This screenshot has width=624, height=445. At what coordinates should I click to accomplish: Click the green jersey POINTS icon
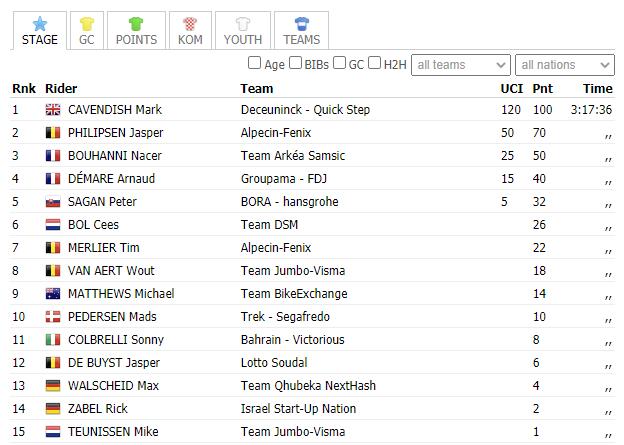pyautogui.click(x=136, y=24)
